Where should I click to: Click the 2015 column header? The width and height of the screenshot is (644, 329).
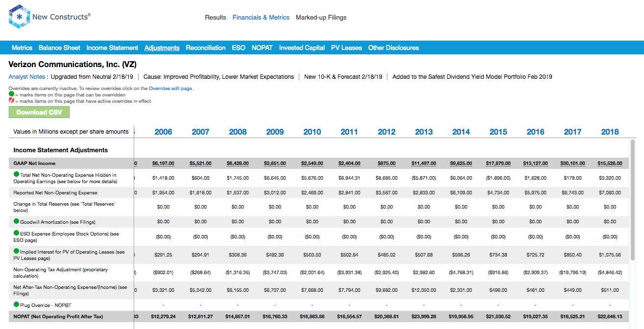pos(498,132)
